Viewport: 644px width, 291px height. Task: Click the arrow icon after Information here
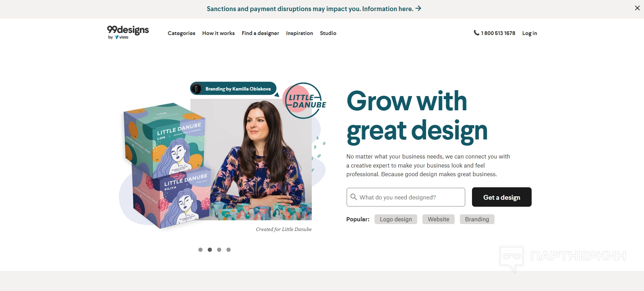coord(419,8)
